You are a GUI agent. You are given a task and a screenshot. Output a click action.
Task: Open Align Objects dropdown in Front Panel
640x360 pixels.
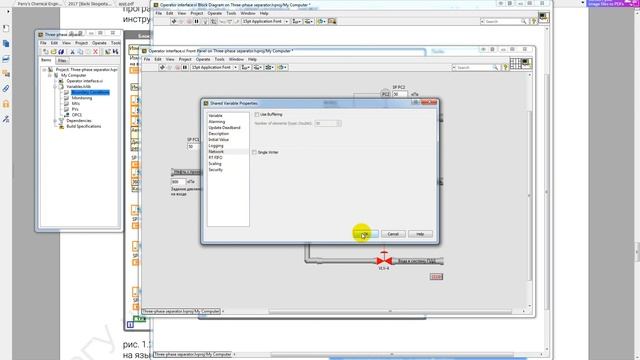pyautogui.click(x=246, y=67)
